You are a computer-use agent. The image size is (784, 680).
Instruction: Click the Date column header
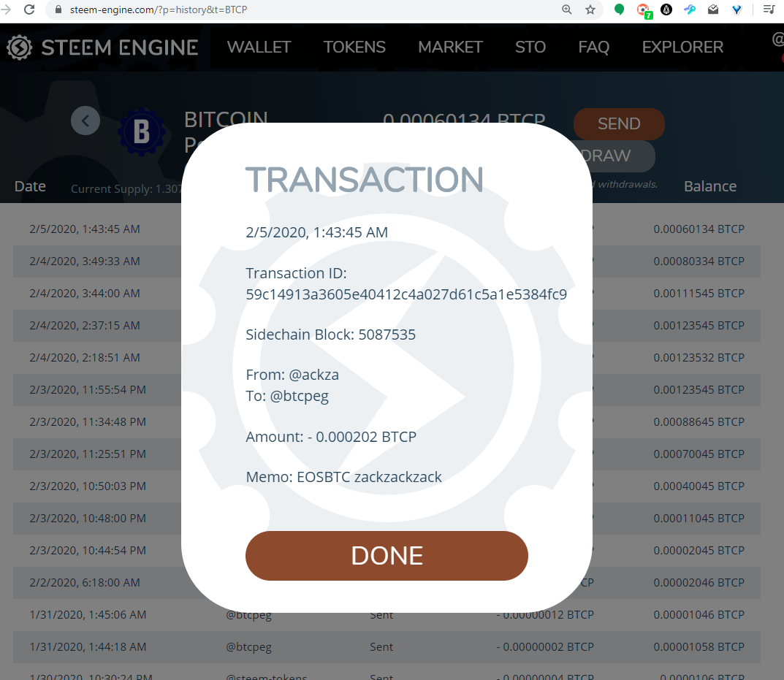(30, 186)
